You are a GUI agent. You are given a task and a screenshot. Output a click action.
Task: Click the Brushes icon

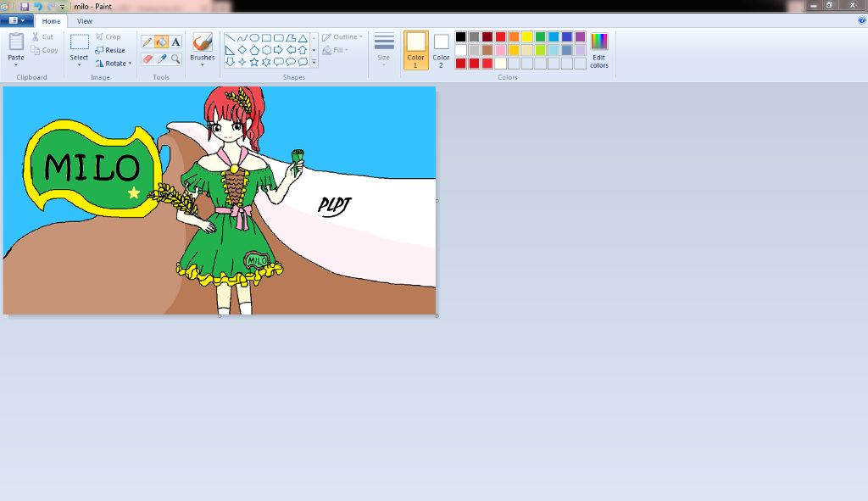coord(203,42)
